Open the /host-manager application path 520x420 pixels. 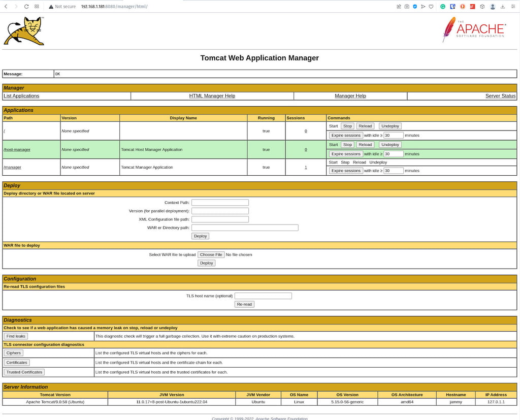click(x=17, y=150)
